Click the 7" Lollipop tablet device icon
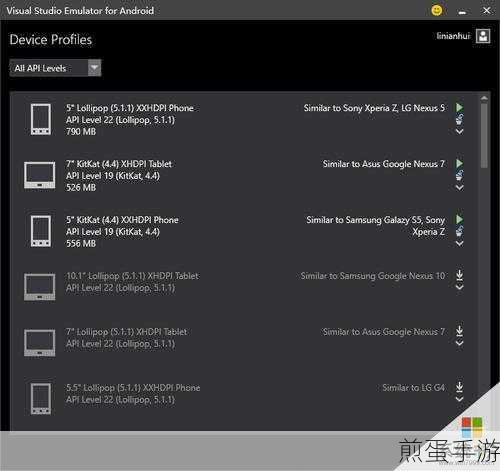This screenshot has height=471, width=500. click(x=40, y=343)
